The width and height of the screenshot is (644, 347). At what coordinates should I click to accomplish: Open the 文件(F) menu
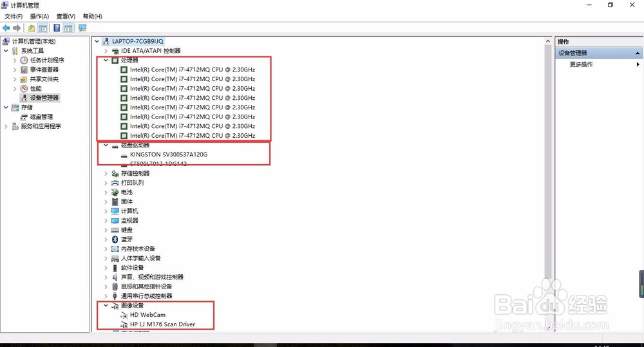[x=14, y=17]
